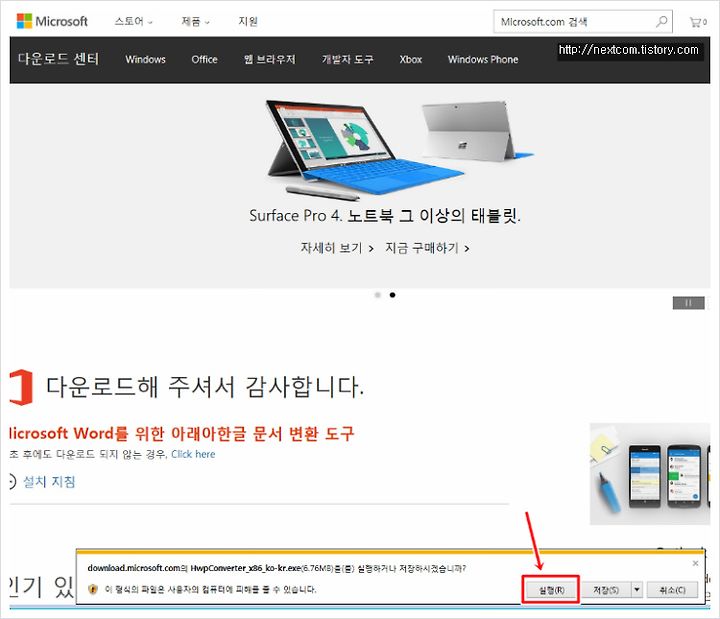The width and height of the screenshot is (720, 619).
Task: Click 자세히 보기 link
Action: 337,248
